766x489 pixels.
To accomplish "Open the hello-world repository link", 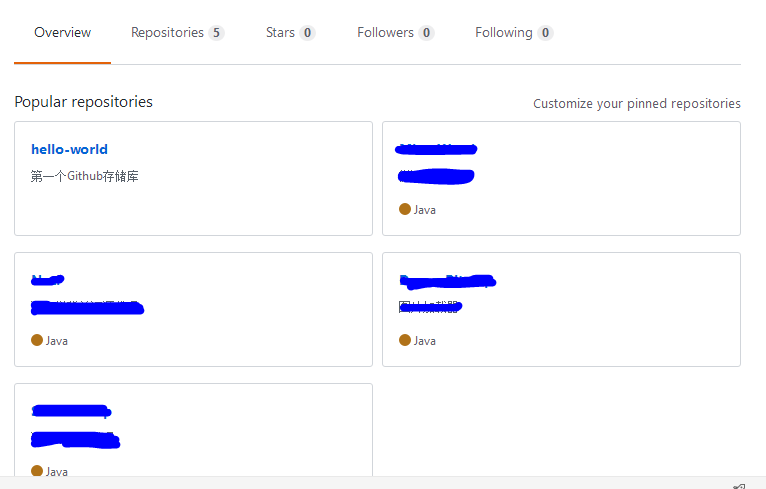I will 69,149.
